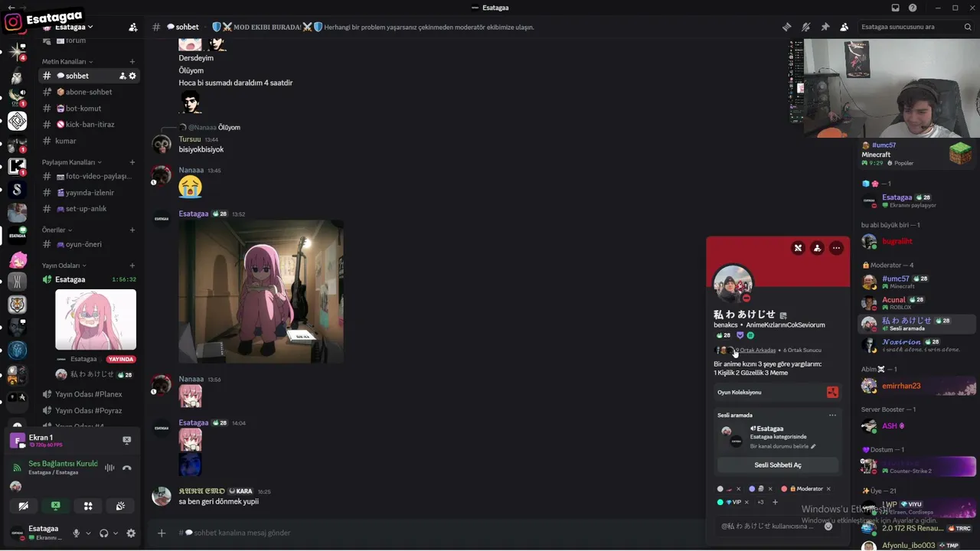Click the 'Sesli Sohbeti Aç' button
This screenshot has height=551, width=980.
click(778, 465)
